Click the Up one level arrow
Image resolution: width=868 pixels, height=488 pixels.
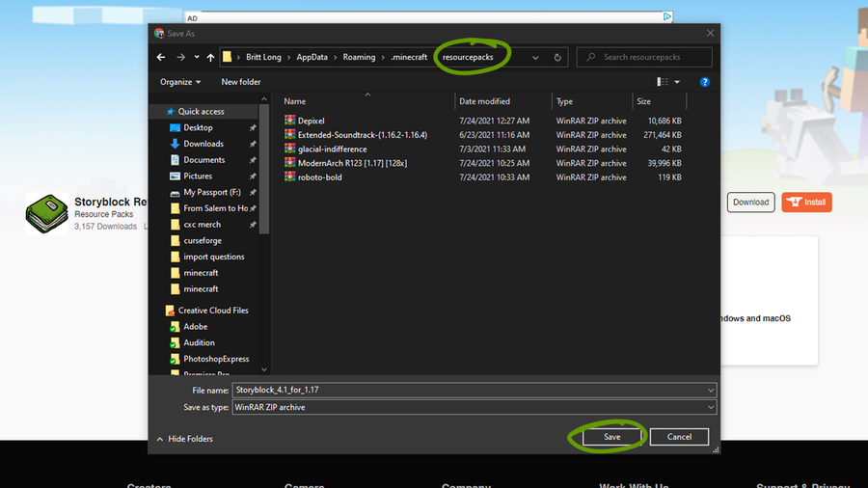(x=210, y=58)
